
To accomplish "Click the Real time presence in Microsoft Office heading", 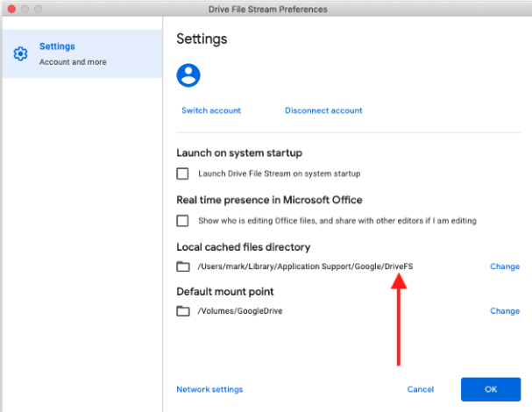I will point(269,200).
